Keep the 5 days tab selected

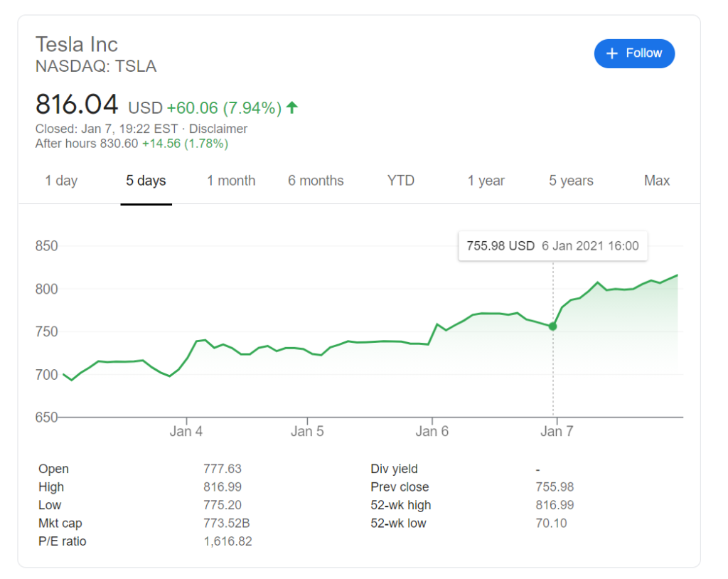tap(146, 181)
